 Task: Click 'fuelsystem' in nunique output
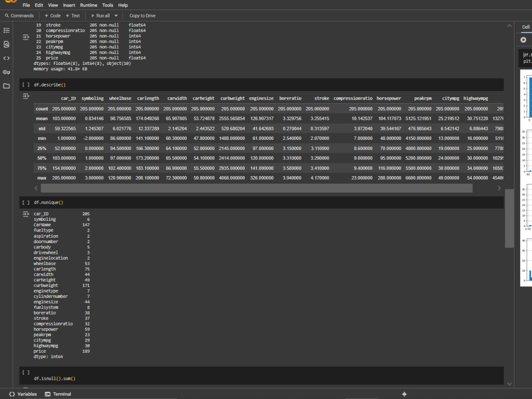pyautogui.click(x=46, y=307)
